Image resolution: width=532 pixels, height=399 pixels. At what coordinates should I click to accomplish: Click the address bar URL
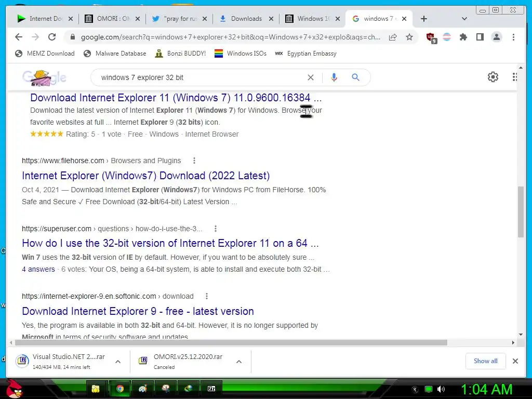(x=231, y=37)
